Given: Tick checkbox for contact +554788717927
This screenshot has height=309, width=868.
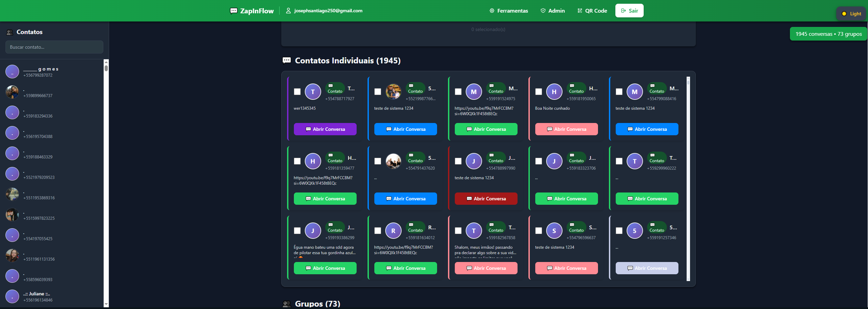Looking at the screenshot, I should 297,92.
